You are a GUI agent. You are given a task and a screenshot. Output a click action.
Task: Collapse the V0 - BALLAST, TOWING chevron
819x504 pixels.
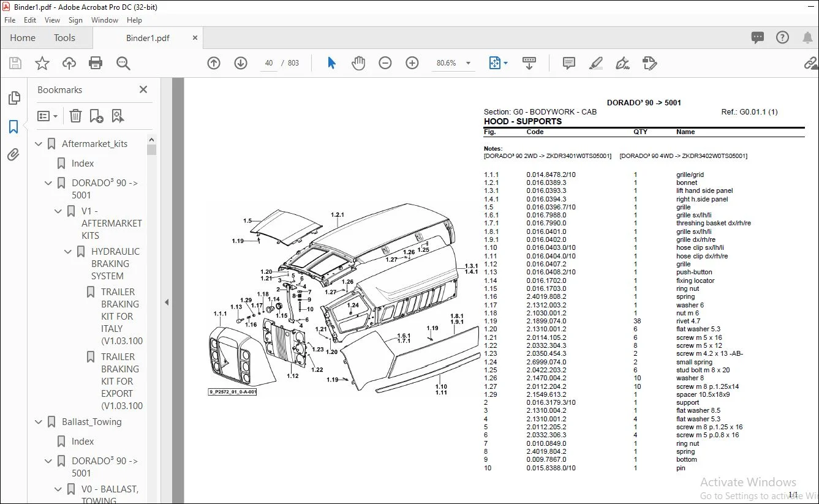point(59,489)
